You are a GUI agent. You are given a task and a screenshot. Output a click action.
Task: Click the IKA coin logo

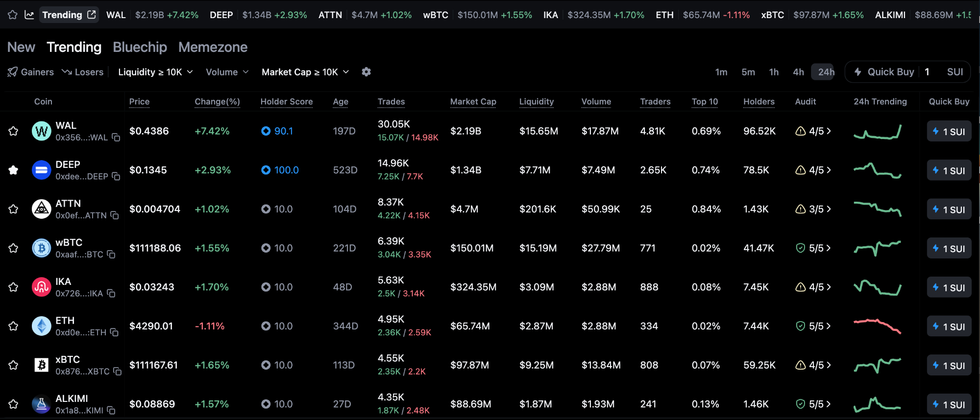[41, 287]
